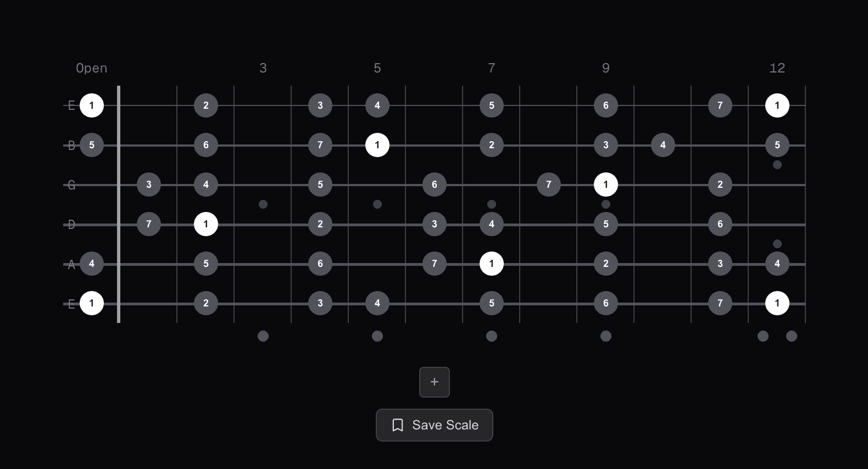Viewport: 868px width, 469px height.
Task: Click the note 6 at fret 5 on A string
Action: (320, 264)
